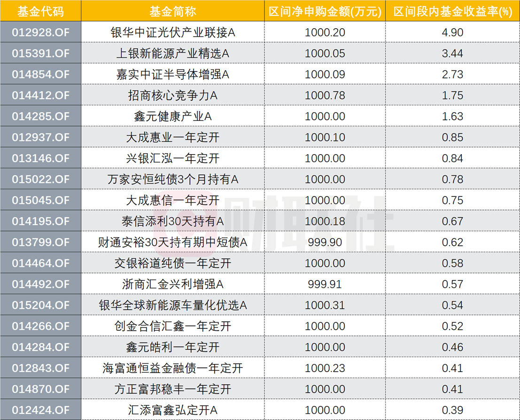520x420 pixels.
Task: Select fund code 014412.OF
Action: click(40, 95)
